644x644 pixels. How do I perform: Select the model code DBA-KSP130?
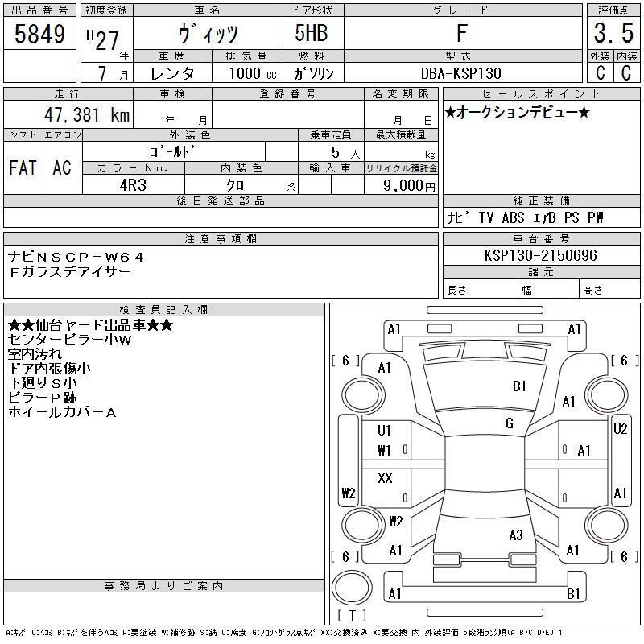click(x=461, y=73)
